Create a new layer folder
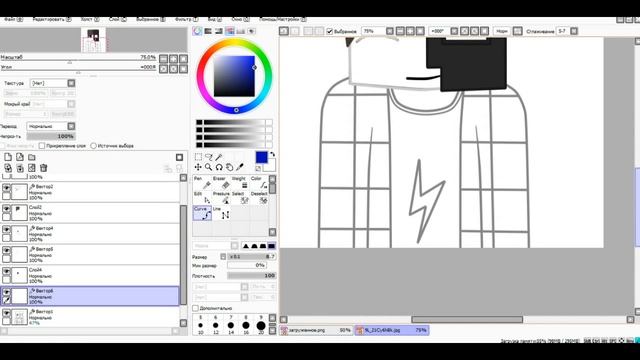The width and height of the screenshot is (640, 360). pos(31,157)
